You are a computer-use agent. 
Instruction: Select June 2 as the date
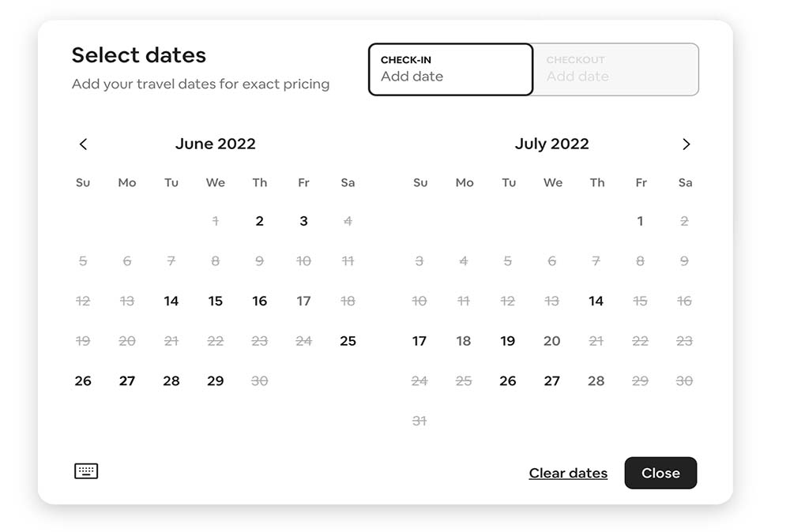259,221
